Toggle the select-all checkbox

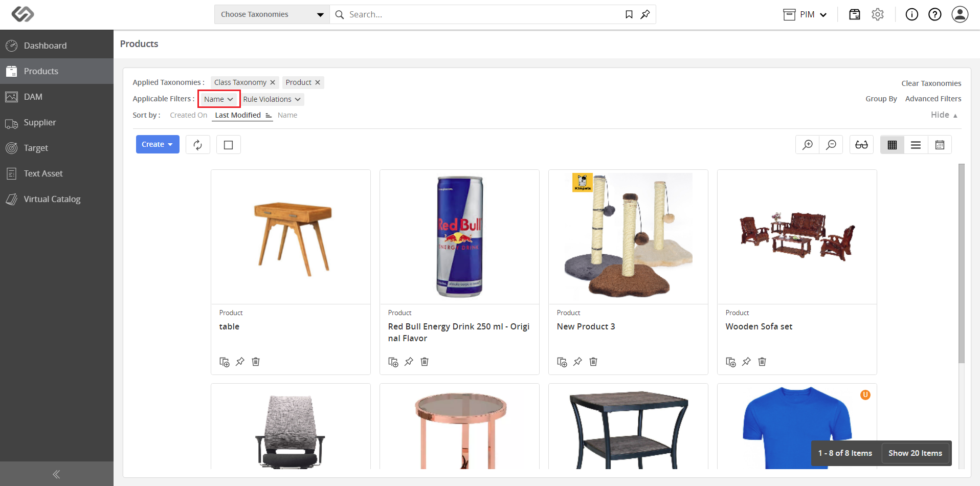[229, 145]
